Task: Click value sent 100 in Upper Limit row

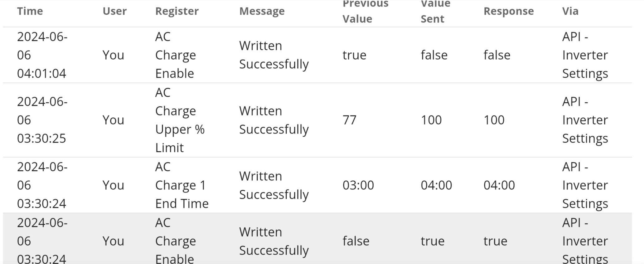Action: pos(431,120)
